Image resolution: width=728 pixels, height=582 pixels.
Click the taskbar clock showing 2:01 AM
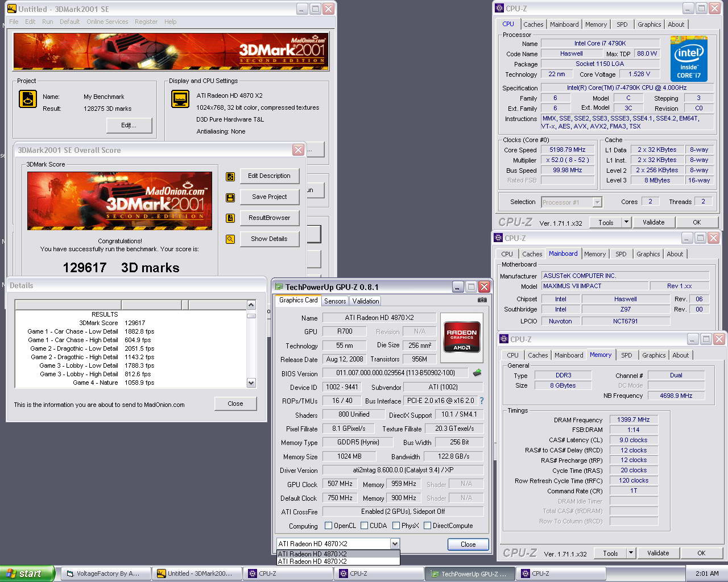pyautogui.click(x=707, y=573)
